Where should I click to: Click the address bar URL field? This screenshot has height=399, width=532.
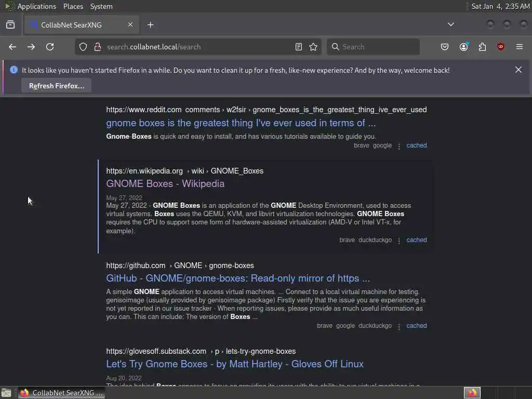point(198,47)
